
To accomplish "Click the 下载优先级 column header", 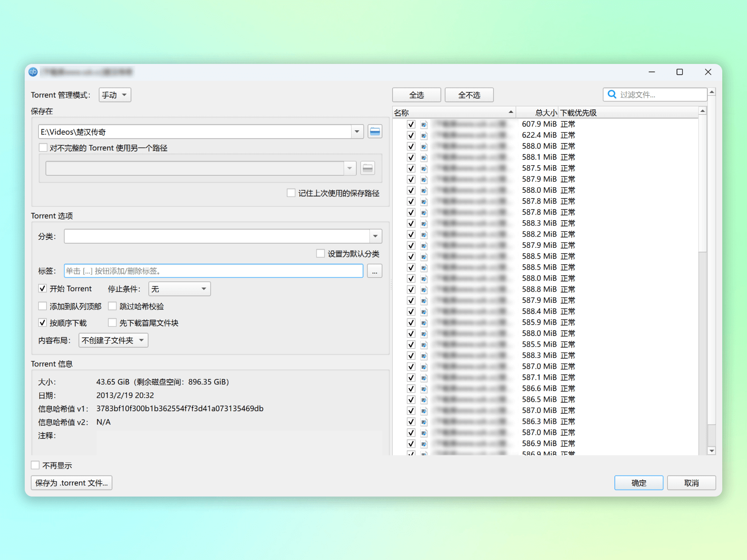I will [578, 113].
